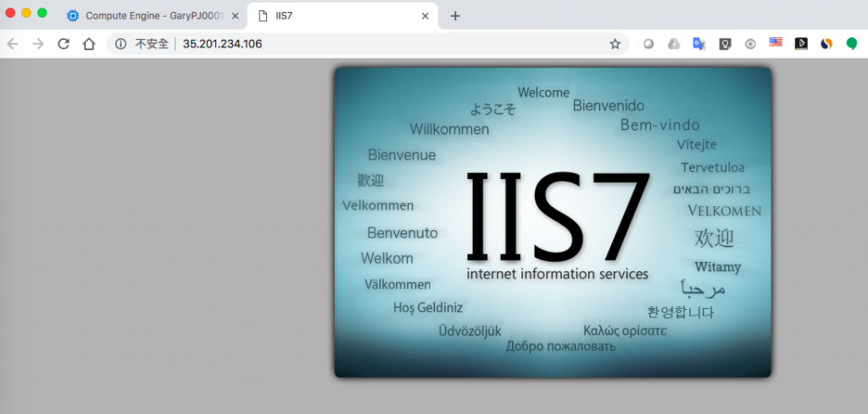Viewport: 868px width, 414px height.
Task: Open the Google Translate extension
Action: pyautogui.click(x=699, y=44)
